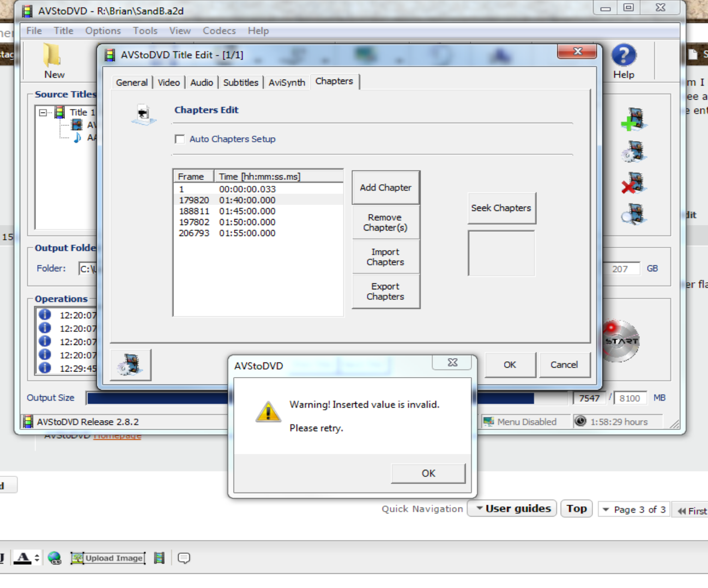The image size is (708, 588).
Task: Click the insert video filmstrip icon in editor
Action: pyautogui.click(x=159, y=558)
